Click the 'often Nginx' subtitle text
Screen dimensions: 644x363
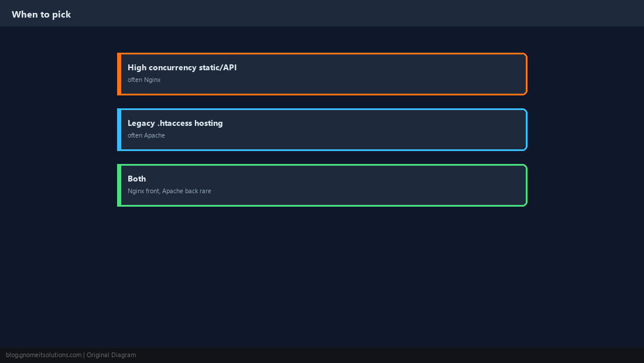[x=144, y=80]
